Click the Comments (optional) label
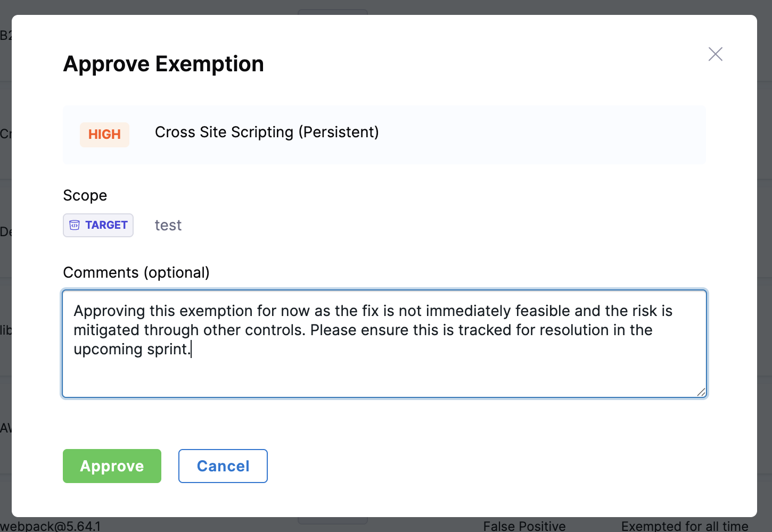Screen dimensions: 772x532 point(136,272)
